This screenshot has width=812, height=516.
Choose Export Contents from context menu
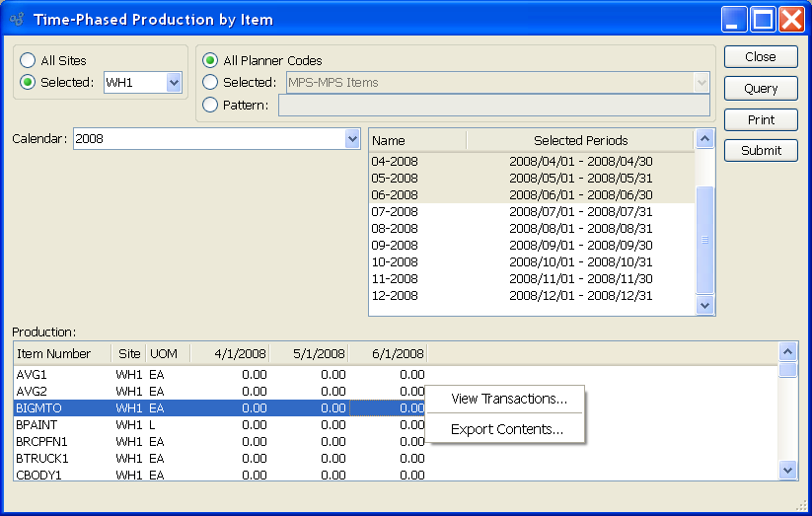coord(506,429)
